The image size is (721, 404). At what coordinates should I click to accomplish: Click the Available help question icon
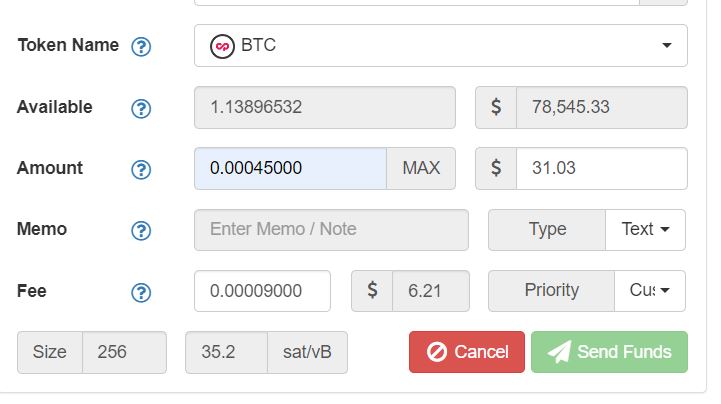[141, 108]
